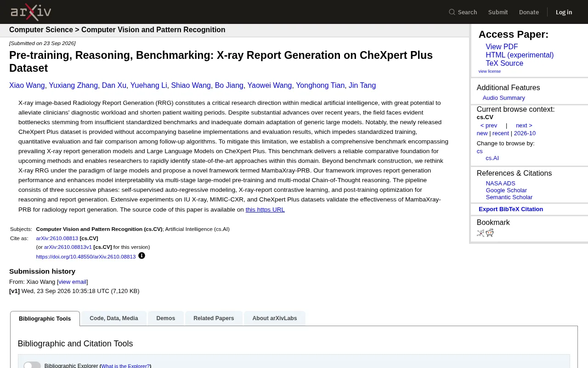
Task: Open the DOI link 10.48550/arXiv.2610.08813
Action: pos(86,257)
